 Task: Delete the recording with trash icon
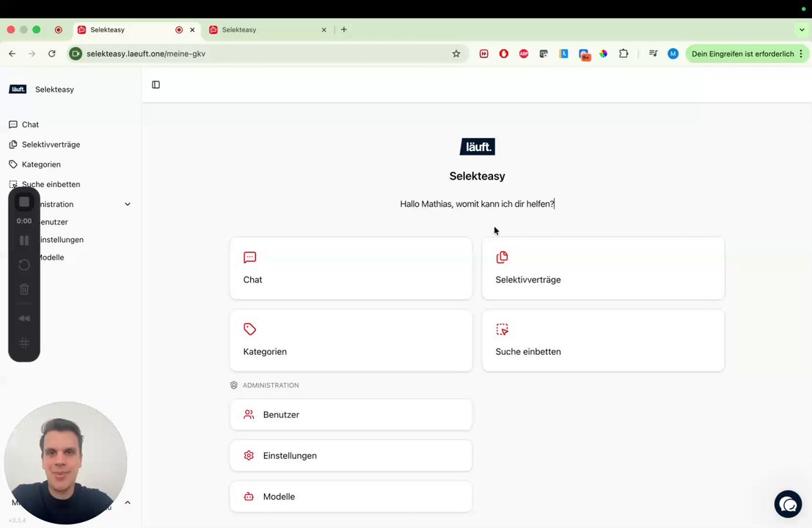[x=23, y=290]
